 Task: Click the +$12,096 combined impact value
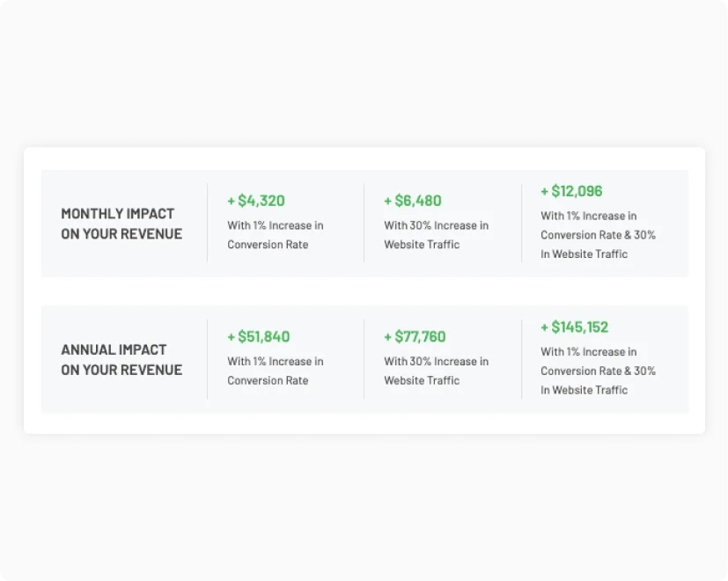(x=570, y=191)
